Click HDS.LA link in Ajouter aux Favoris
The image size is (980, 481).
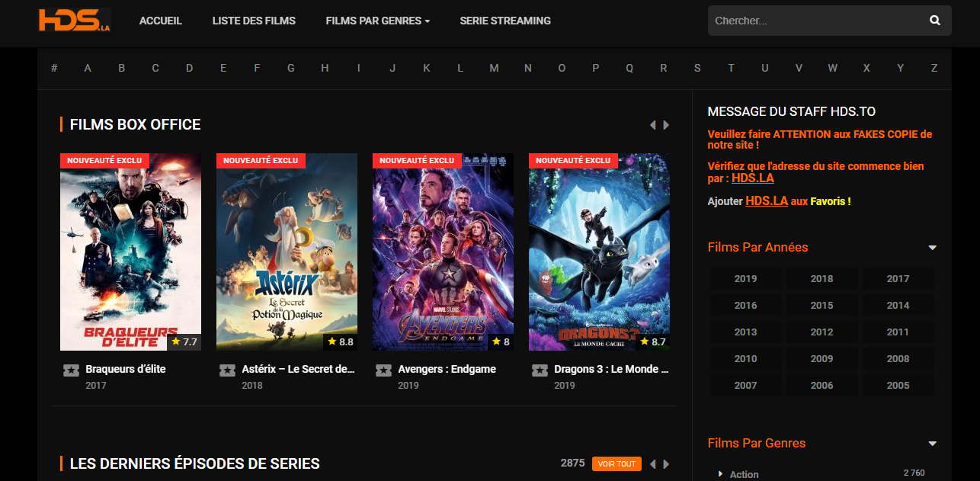(x=767, y=201)
